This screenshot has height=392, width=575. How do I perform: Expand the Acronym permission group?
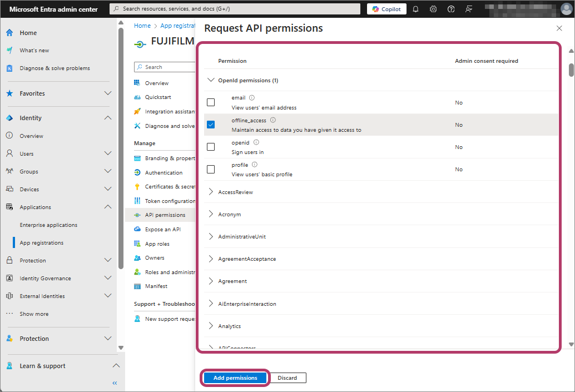click(211, 214)
